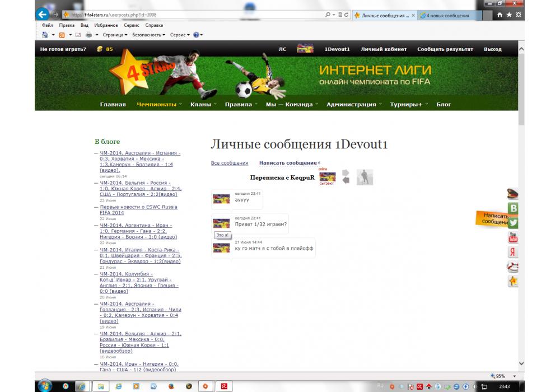Click the VK social icon in sidebar

[512, 208]
